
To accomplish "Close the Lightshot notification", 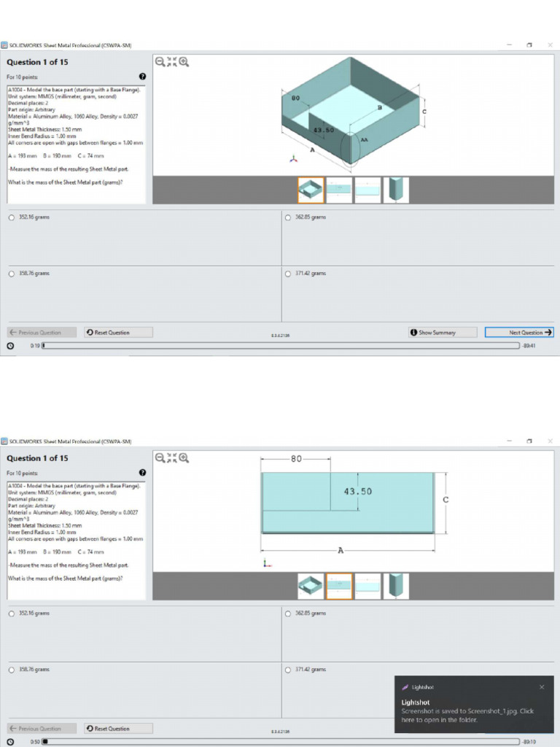I will pos(542,687).
